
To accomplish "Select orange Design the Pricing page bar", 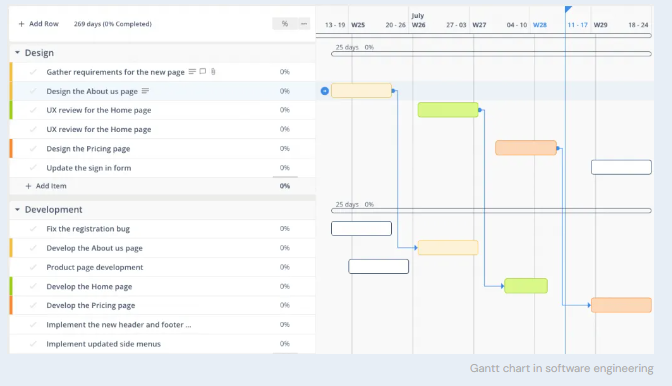I will point(526,148).
